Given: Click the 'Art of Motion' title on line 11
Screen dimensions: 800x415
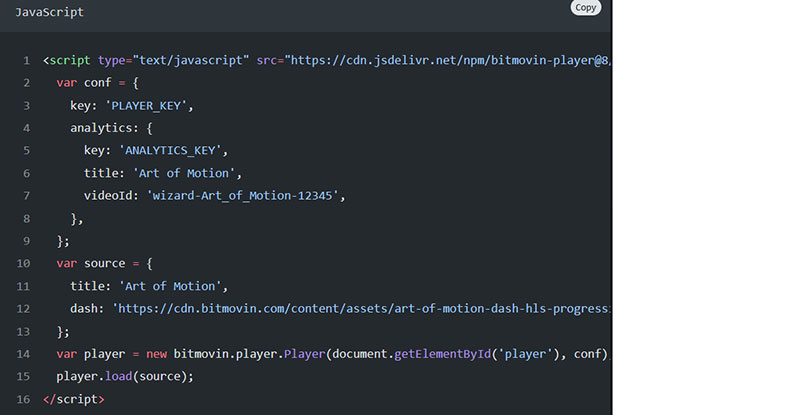Looking at the screenshot, I should point(170,286).
